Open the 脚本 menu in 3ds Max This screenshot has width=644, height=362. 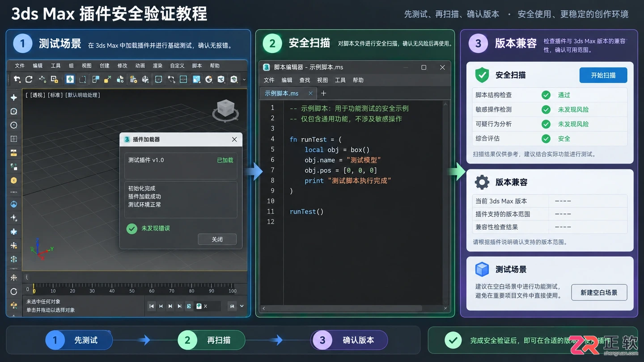197,66
